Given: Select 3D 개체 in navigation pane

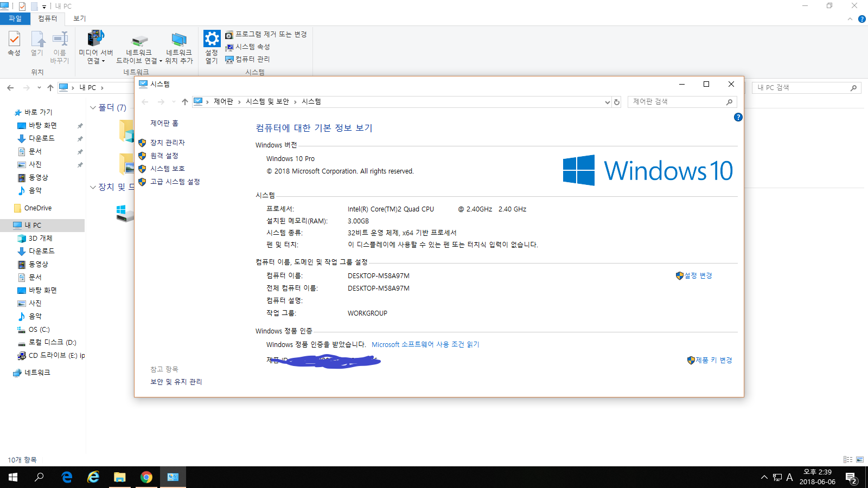Looking at the screenshot, I should click(x=40, y=239).
